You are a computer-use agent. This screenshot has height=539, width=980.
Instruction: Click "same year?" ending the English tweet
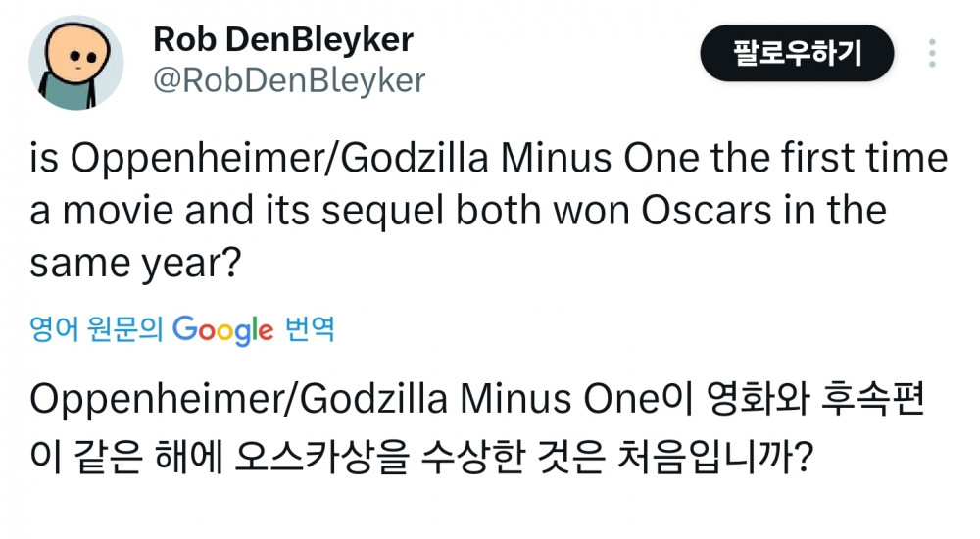pos(135,265)
